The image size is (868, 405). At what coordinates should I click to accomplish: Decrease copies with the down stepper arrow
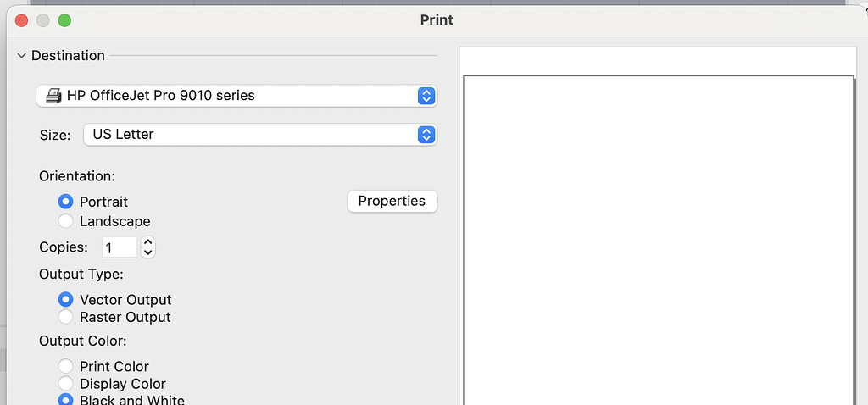(148, 252)
